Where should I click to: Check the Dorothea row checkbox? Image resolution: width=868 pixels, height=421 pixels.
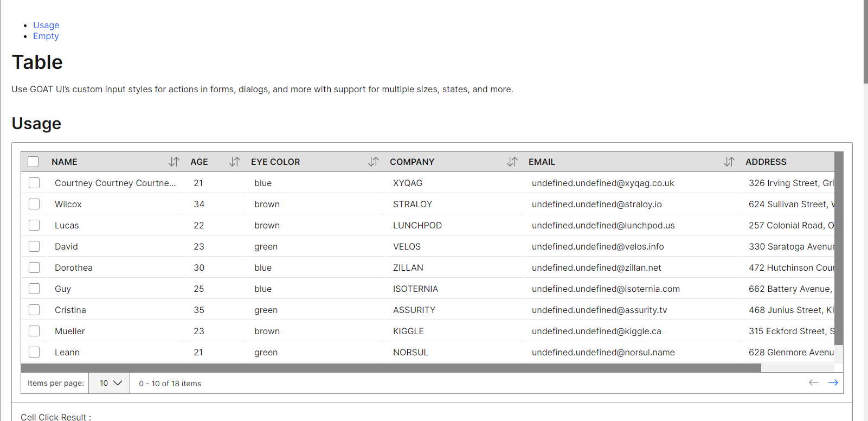34,267
